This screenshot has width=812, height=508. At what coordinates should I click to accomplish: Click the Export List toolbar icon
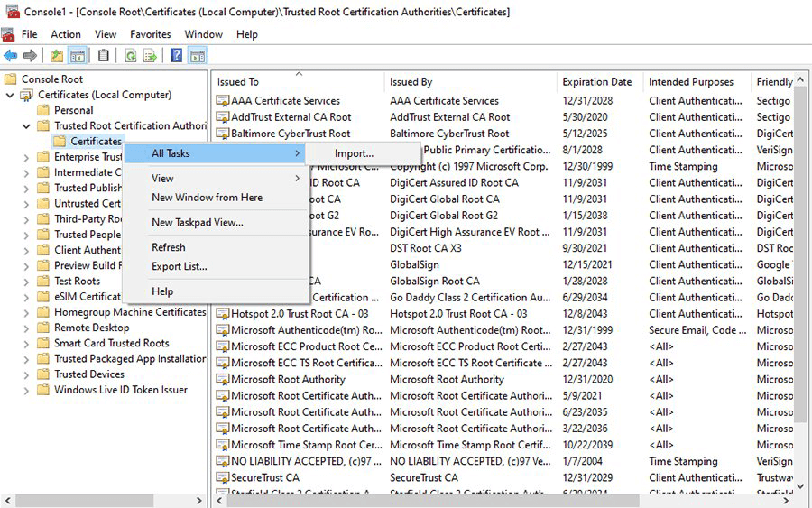click(150, 56)
